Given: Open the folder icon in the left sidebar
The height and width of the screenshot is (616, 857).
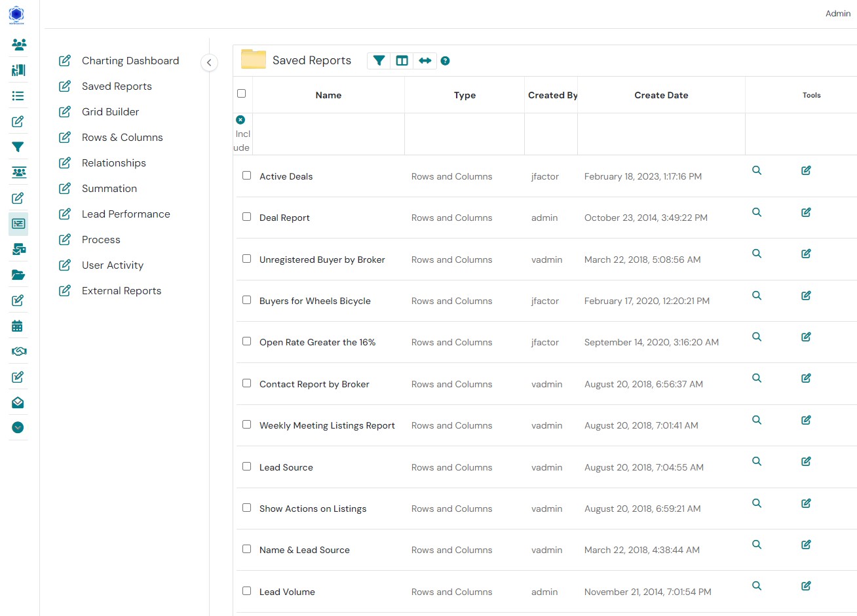Looking at the screenshot, I should [x=18, y=275].
